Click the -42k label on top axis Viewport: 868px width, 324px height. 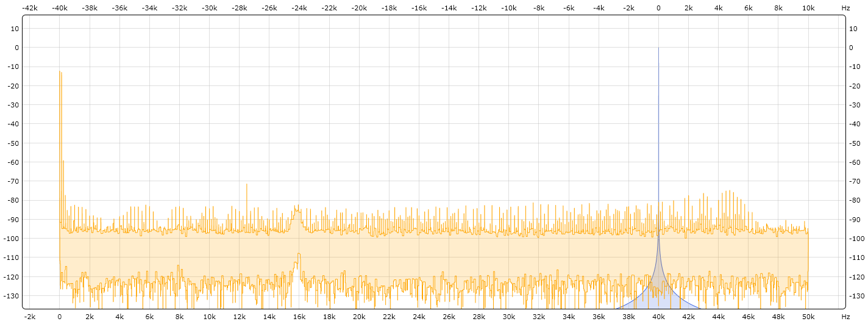pos(30,7)
